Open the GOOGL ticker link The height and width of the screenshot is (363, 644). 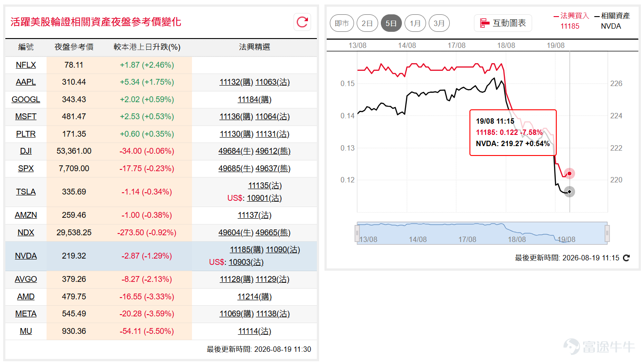pos(26,99)
